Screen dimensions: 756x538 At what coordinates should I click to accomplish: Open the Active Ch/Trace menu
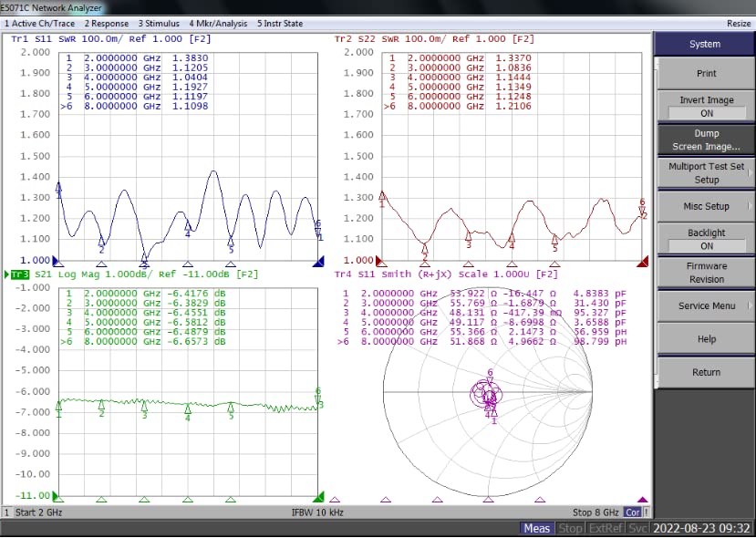(39, 24)
